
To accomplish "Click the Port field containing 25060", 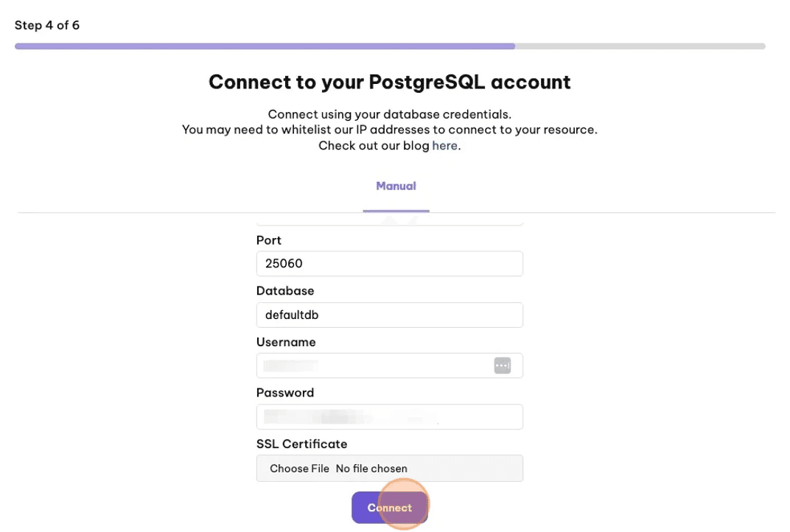I will point(389,264).
